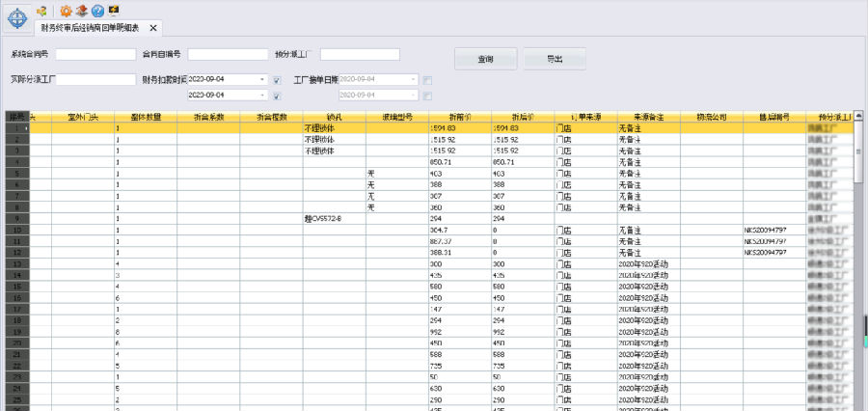This screenshot has height=411, width=868.
Task: Select NKS20094797 in row 10
Action: [774, 230]
